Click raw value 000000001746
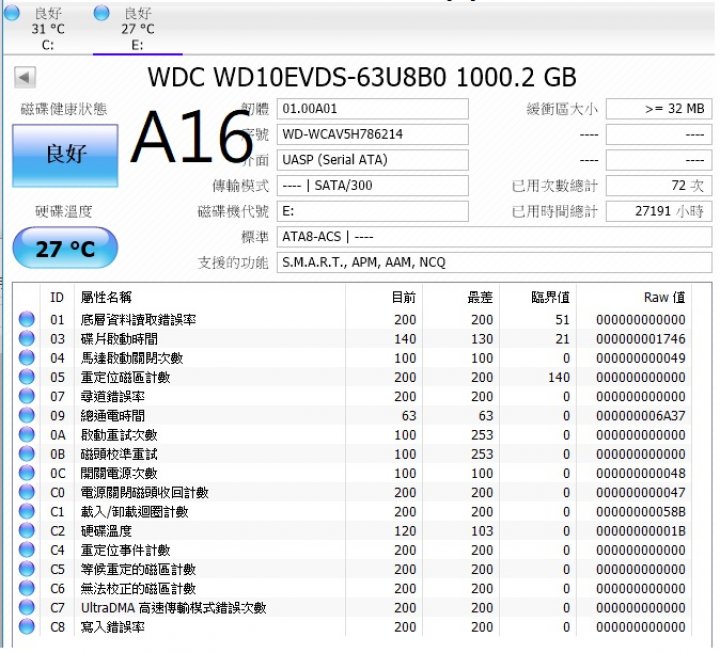Screen dimensions: 720x653 tap(641, 339)
